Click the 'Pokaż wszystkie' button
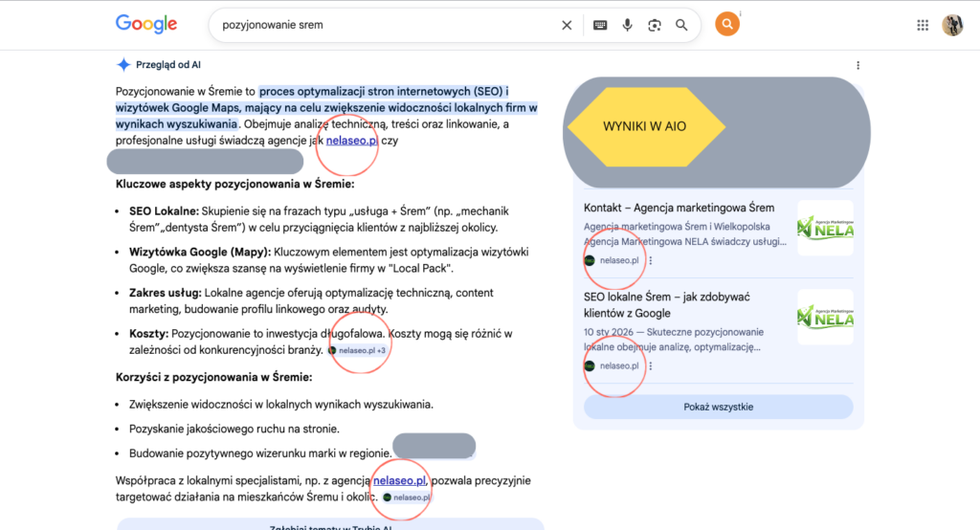Viewport: 980px width, 530px height. pyautogui.click(x=718, y=407)
